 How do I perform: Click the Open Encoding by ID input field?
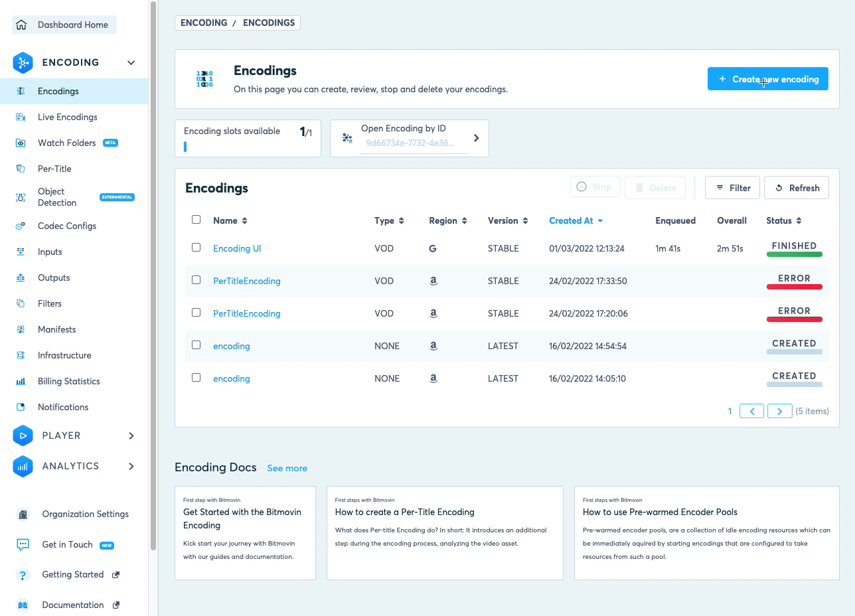pyautogui.click(x=414, y=143)
